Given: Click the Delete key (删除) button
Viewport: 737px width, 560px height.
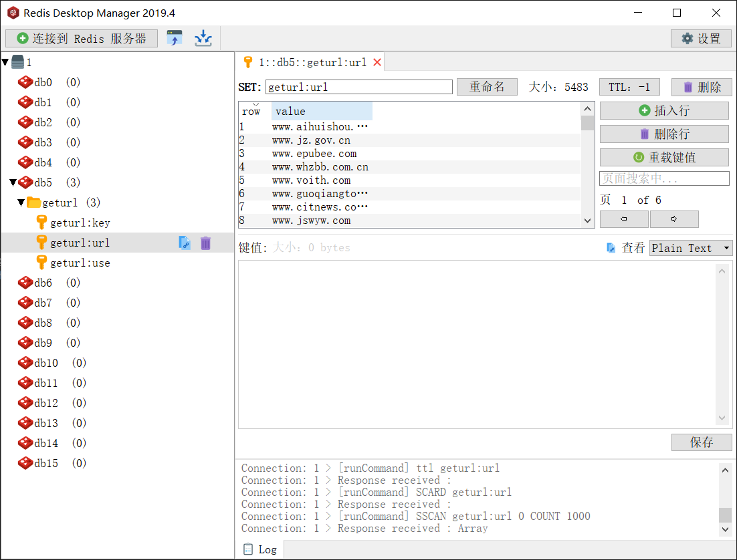Looking at the screenshot, I should (x=702, y=87).
